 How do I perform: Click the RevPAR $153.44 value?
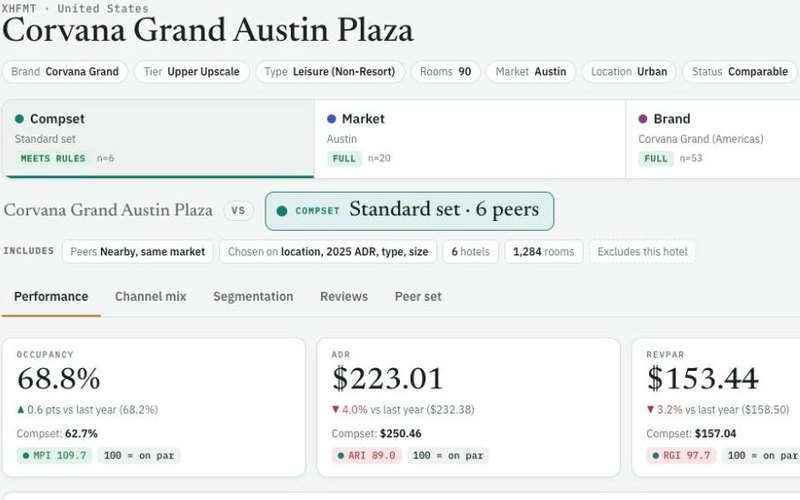703,379
